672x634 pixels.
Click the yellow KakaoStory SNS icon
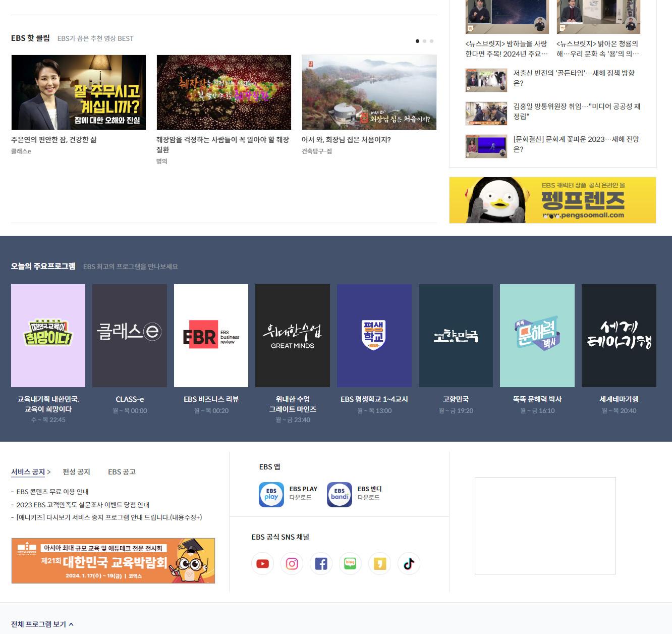pos(379,564)
